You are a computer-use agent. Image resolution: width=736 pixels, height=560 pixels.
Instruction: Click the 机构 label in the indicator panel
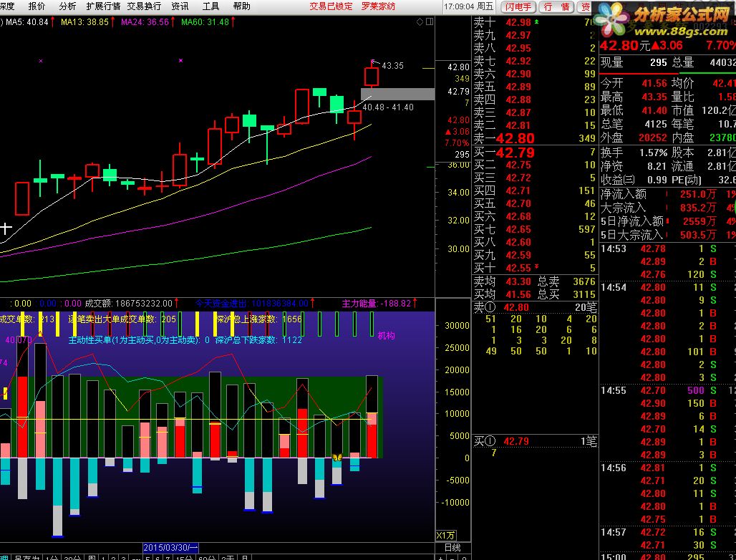[x=387, y=335]
